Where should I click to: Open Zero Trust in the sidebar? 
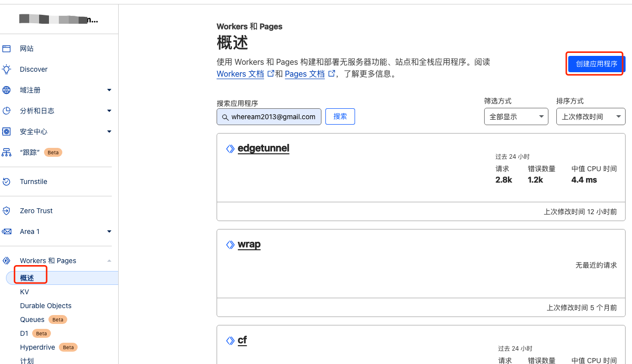36,211
